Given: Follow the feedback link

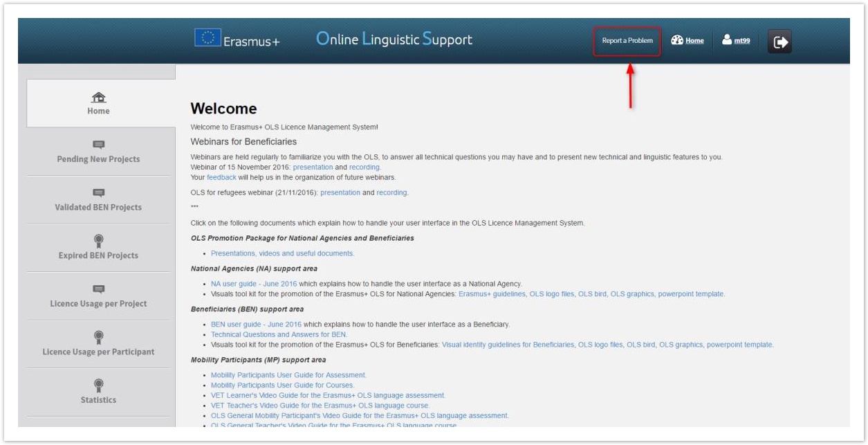Looking at the screenshot, I should 221,177.
